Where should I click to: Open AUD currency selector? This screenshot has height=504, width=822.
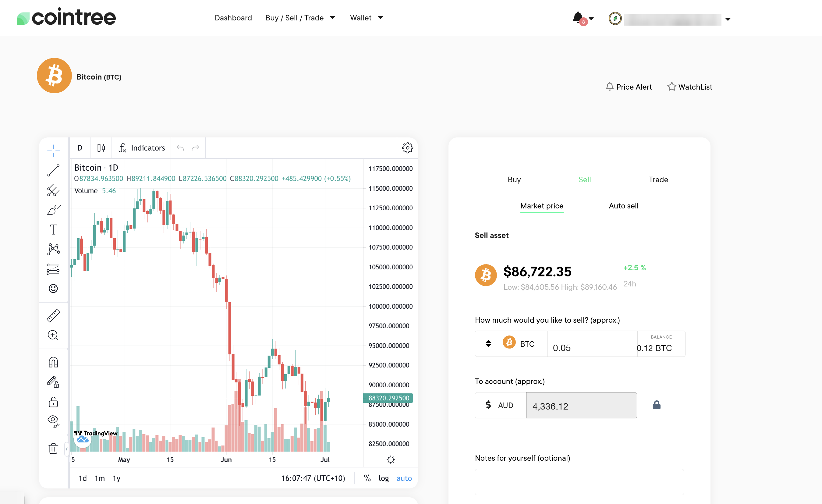(x=500, y=405)
